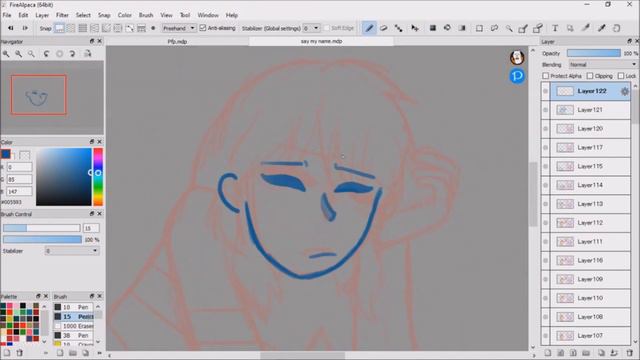Adjust the layer Opacity slider
This screenshot has height=360, width=640.
pos(593,53)
